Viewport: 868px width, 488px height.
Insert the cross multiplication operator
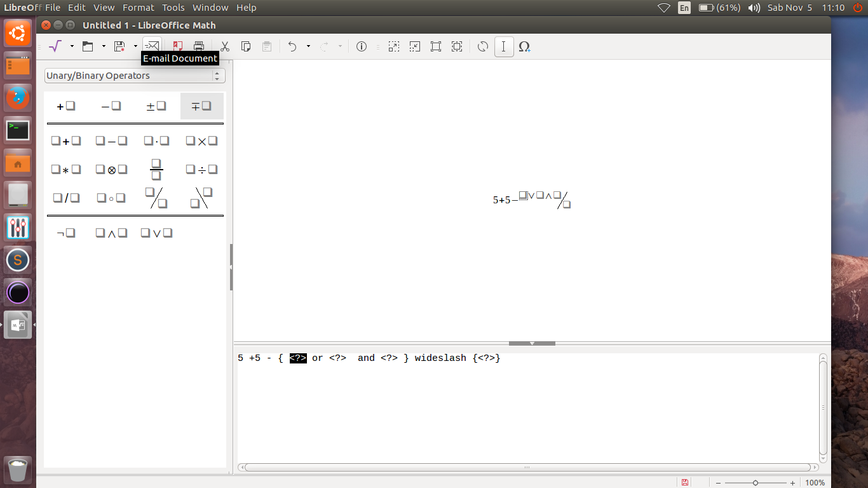point(201,141)
